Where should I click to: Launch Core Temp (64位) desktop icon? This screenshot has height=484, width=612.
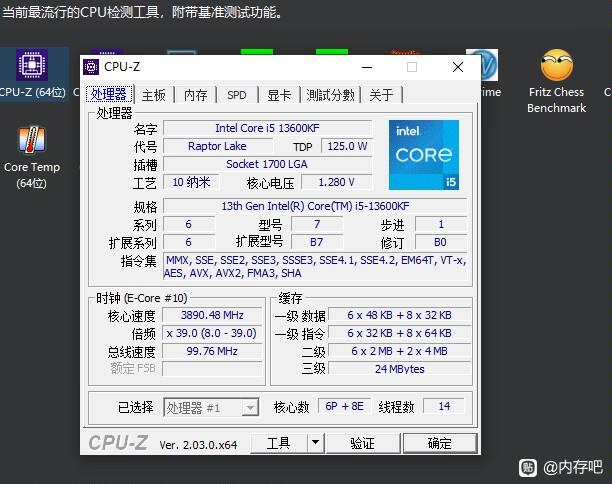[32, 157]
